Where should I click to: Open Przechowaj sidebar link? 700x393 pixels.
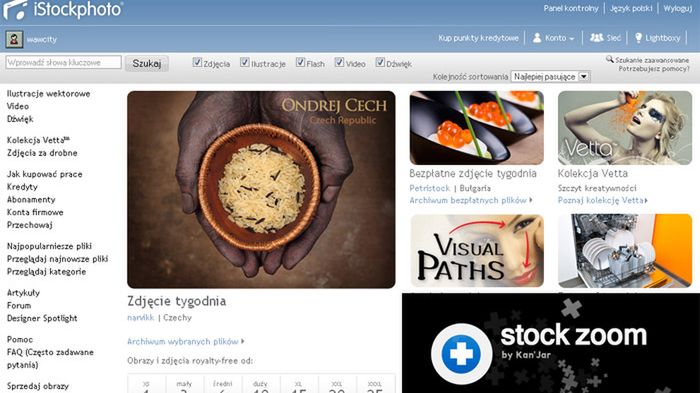click(29, 225)
